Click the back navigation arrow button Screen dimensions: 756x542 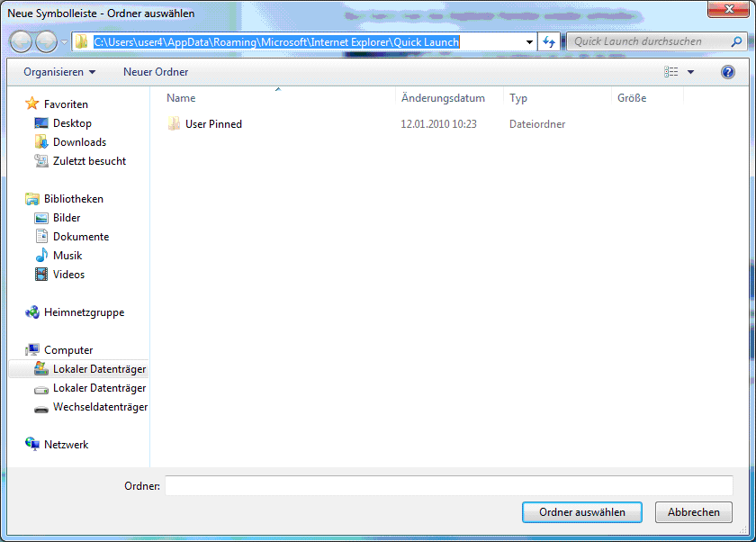22,41
